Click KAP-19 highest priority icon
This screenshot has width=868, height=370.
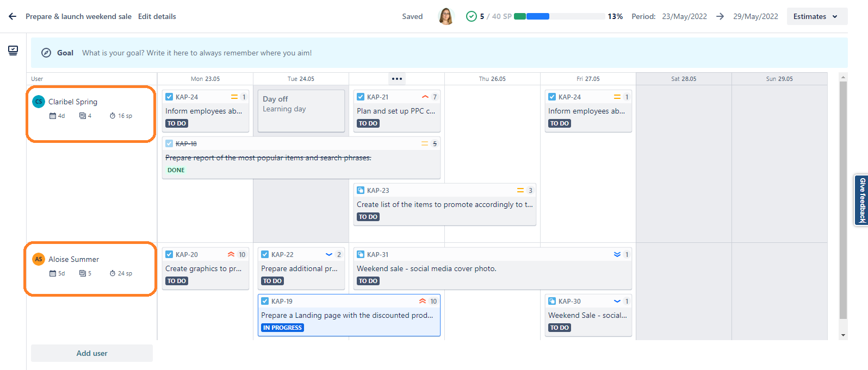(x=423, y=301)
